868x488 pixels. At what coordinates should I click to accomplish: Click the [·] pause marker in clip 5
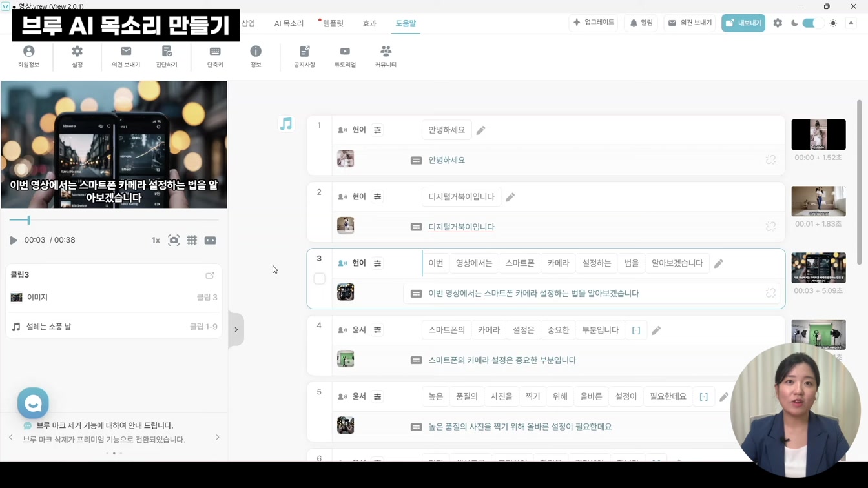(x=704, y=396)
